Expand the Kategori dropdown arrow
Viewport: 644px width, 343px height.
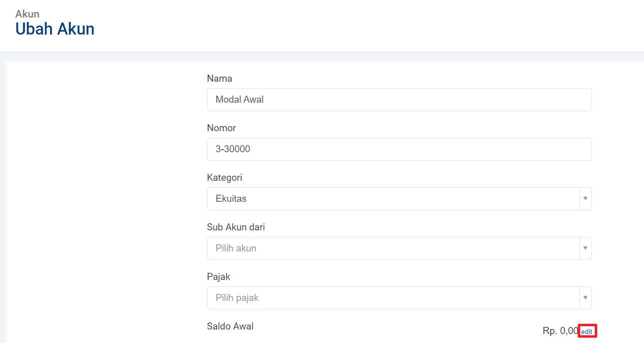[585, 199]
